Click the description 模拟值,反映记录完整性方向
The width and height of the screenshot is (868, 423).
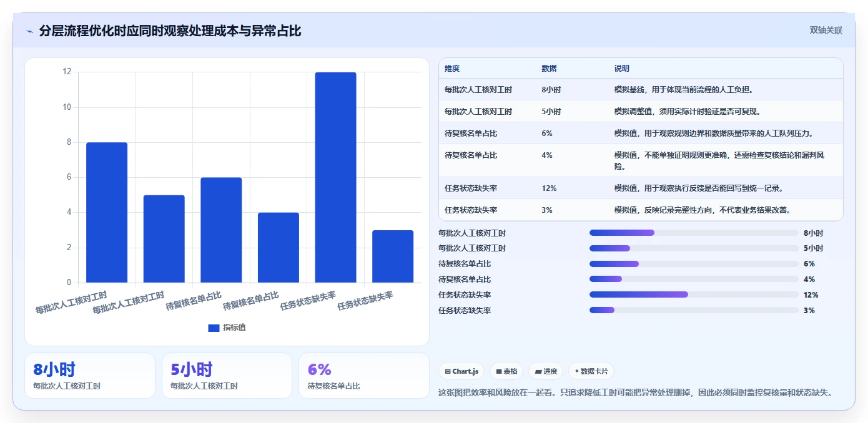[x=705, y=210]
